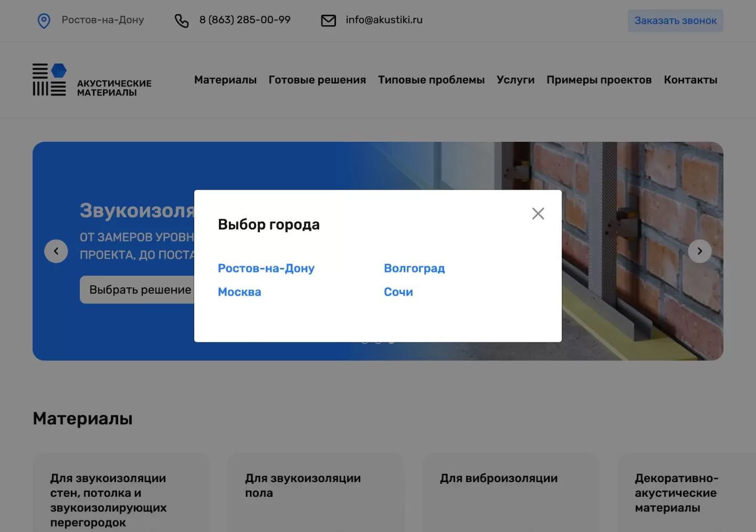Pick Волгоград from city list
756x532 pixels.
point(414,268)
